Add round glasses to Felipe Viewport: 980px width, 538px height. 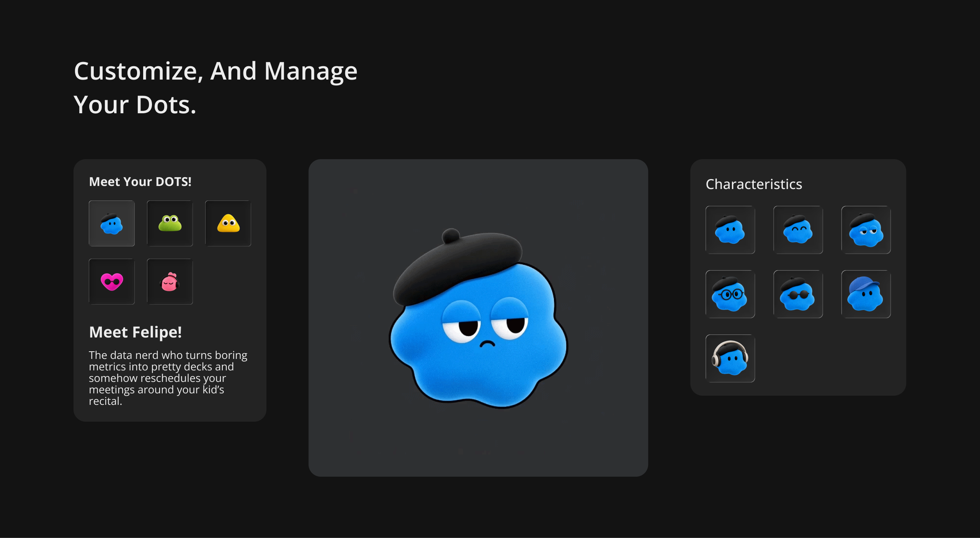point(730,294)
